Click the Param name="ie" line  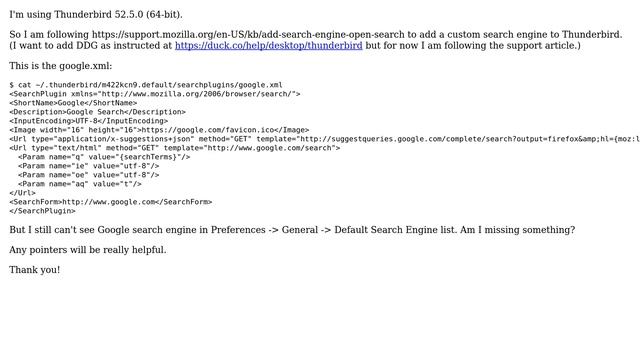89,166
